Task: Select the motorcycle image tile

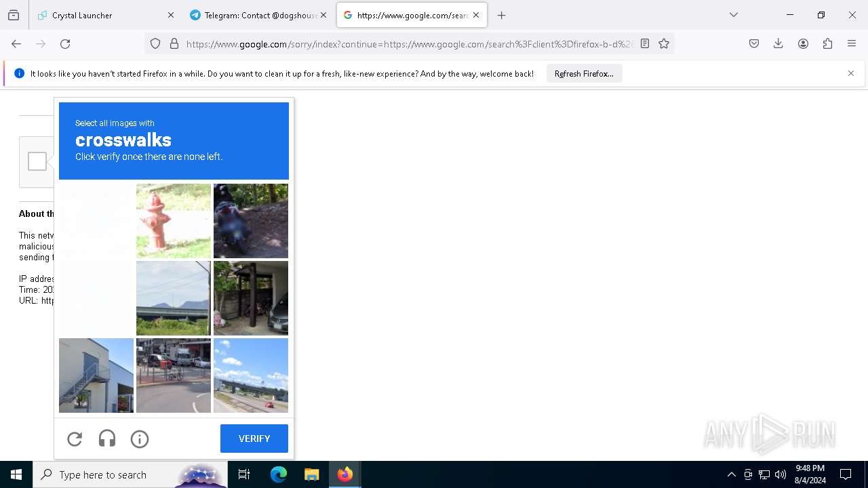Action: point(251,221)
